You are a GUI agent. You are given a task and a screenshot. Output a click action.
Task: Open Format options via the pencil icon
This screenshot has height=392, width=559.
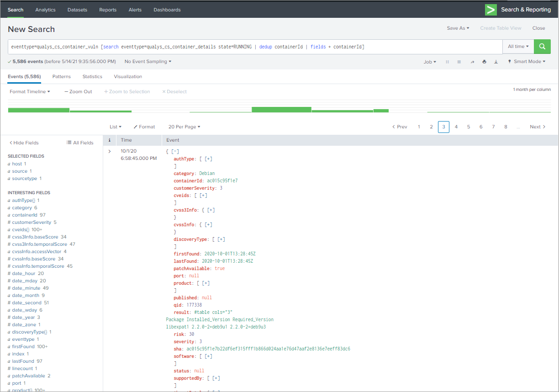pyautogui.click(x=144, y=127)
